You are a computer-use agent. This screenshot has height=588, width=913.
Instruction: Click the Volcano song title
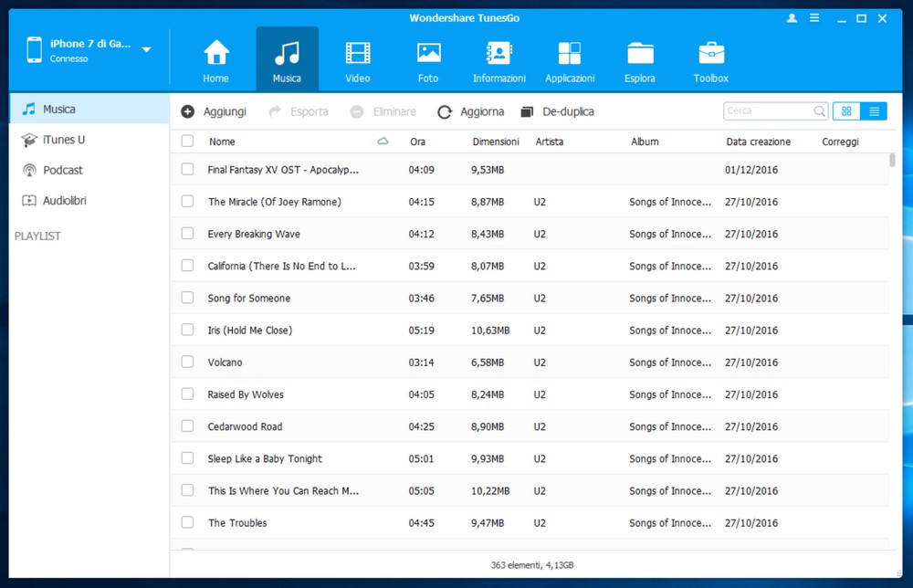(225, 362)
